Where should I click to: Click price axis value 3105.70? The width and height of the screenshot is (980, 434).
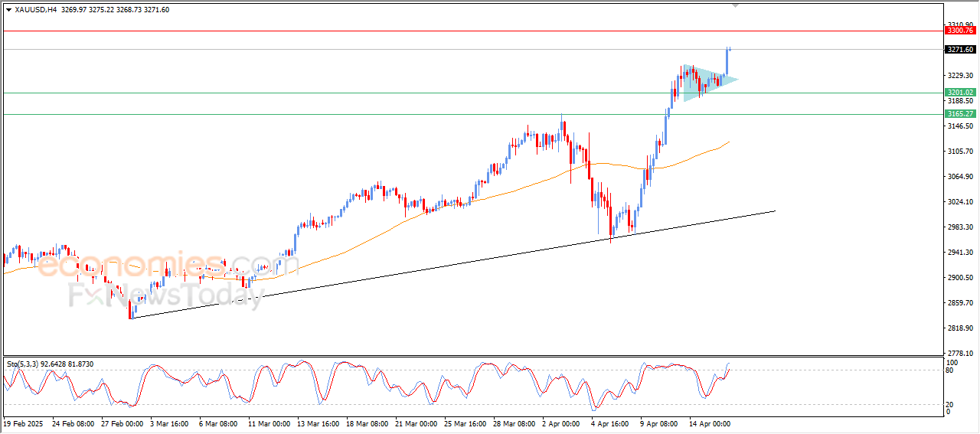[960, 152]
